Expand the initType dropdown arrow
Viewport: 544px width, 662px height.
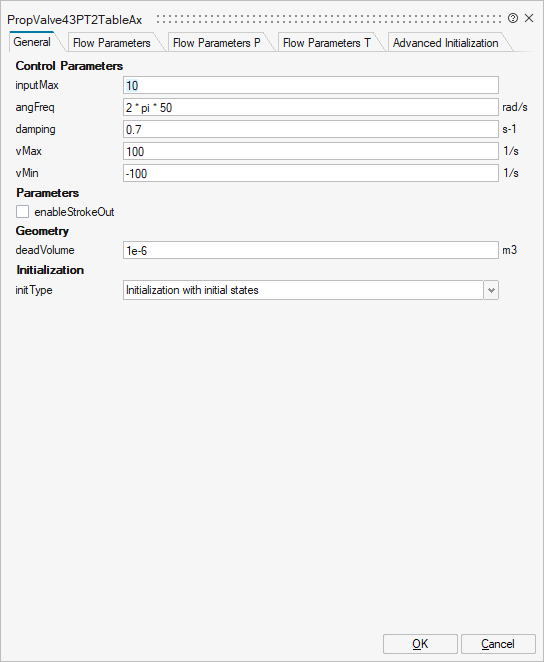click(x=491, y=290)
